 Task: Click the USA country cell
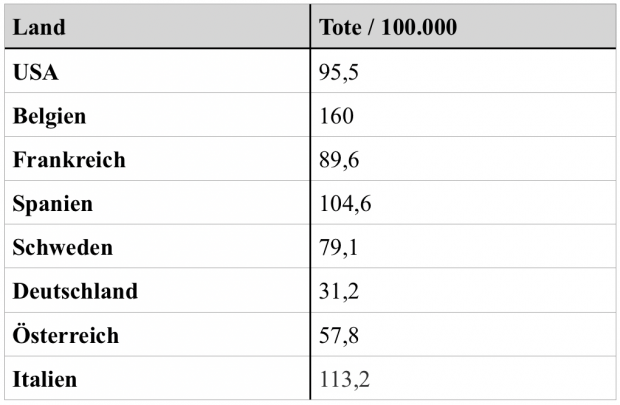[x=36, y=71]
